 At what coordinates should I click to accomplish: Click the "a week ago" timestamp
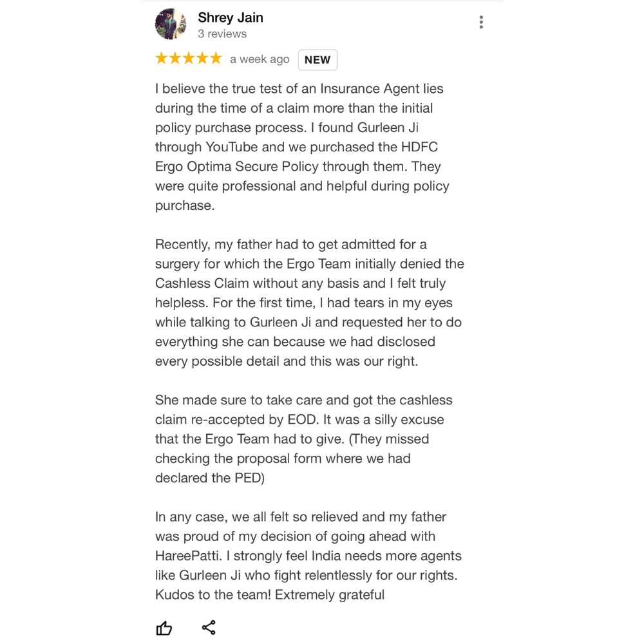tap(260, 59)
